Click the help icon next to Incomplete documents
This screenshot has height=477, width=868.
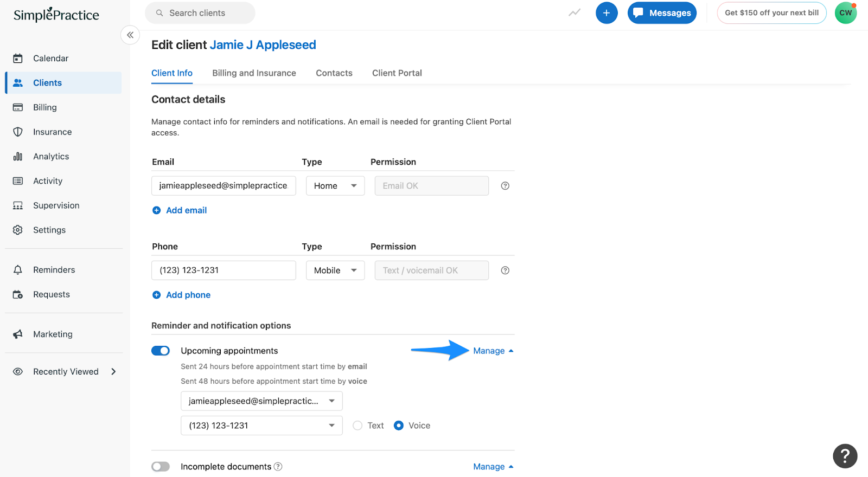(278, 467)
